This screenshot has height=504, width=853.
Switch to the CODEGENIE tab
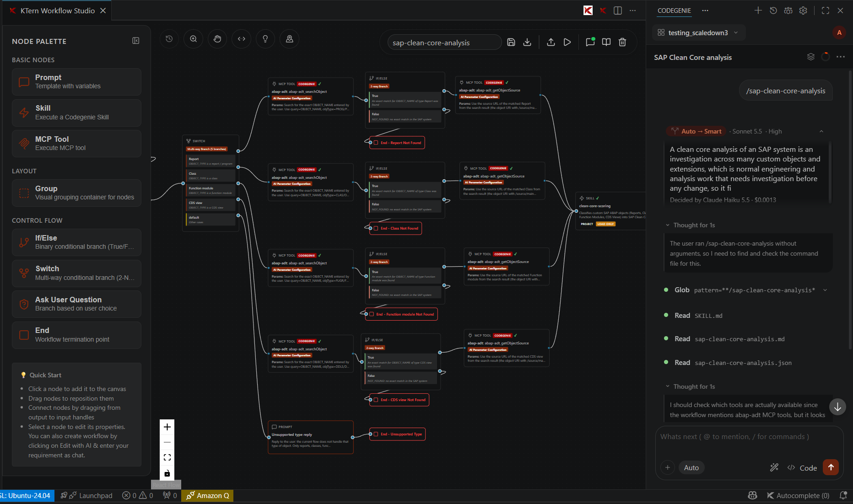tap(674, 11)
